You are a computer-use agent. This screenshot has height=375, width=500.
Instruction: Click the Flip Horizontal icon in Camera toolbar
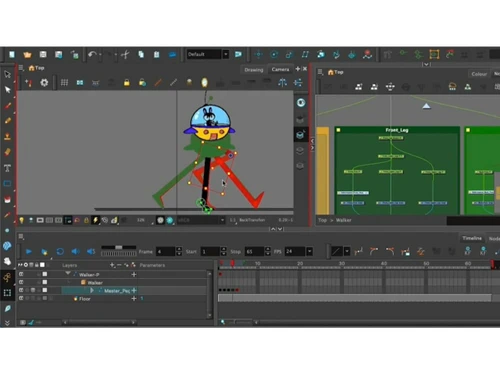pos(282,82)
